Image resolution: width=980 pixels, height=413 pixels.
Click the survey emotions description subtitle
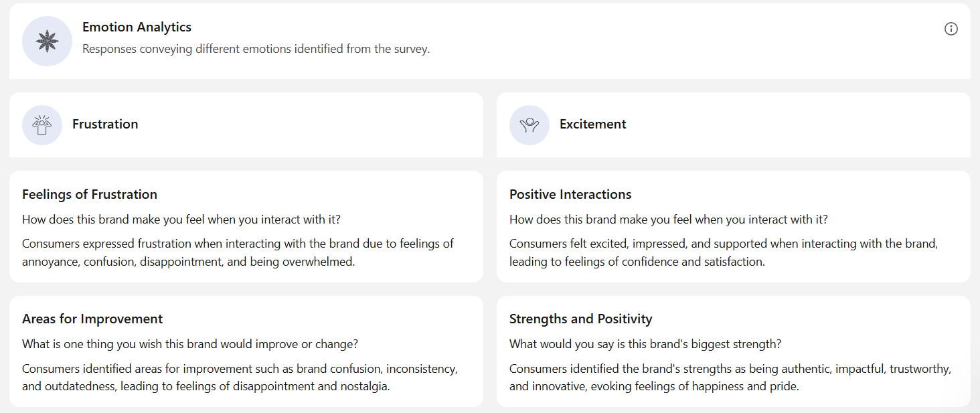pos(256,49)
